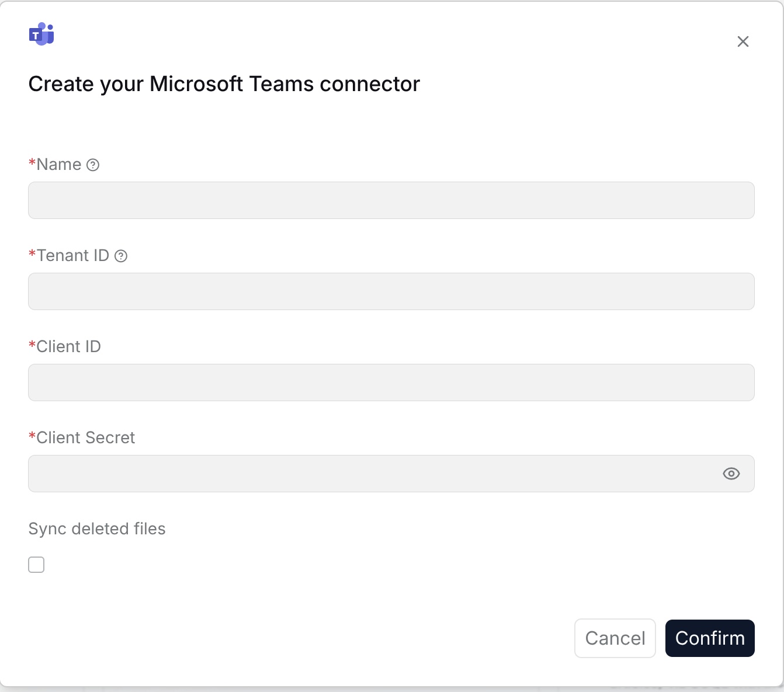Click the Name help question-mark icon
Viewport: 784px width, 692px height.
(93, 165)
